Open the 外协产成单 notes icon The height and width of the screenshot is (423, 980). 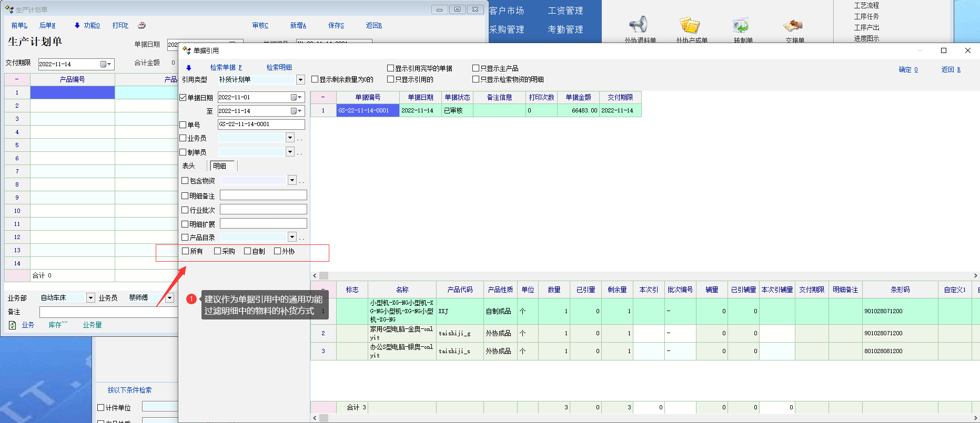(x=690, y=25)
